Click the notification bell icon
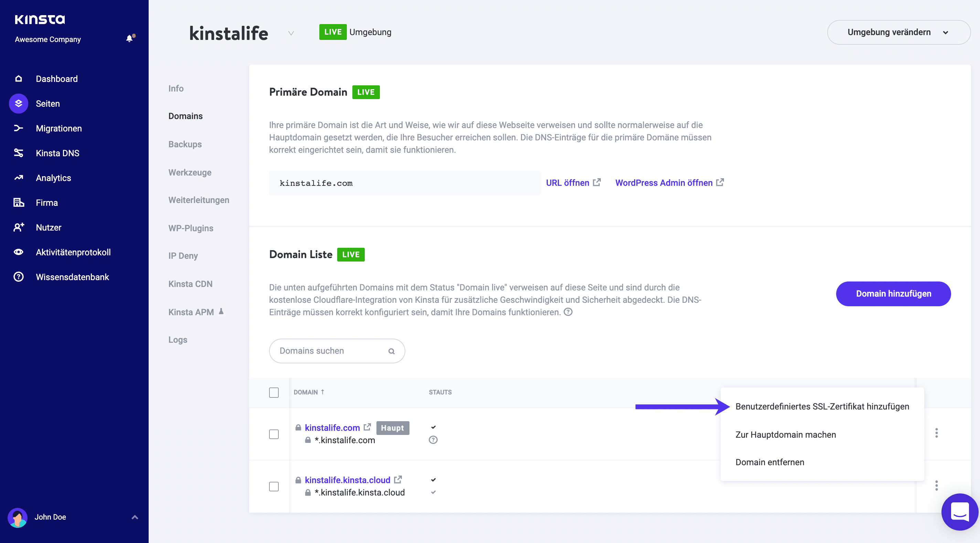The height and width of the screenshot is (543, 980). point(130,39)
